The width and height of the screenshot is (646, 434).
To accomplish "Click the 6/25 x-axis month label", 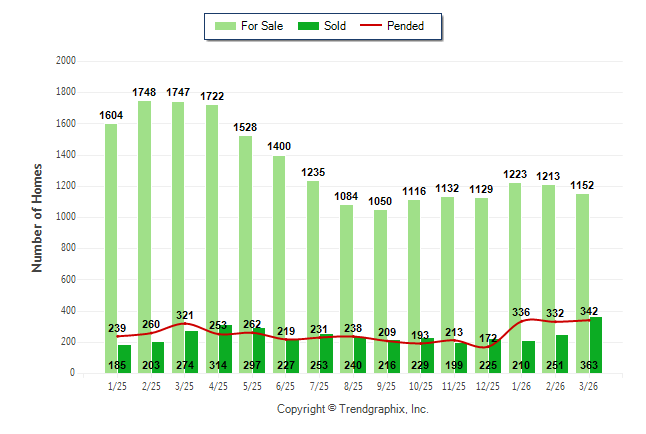I will pyautogui.click(x=286, y=387).
